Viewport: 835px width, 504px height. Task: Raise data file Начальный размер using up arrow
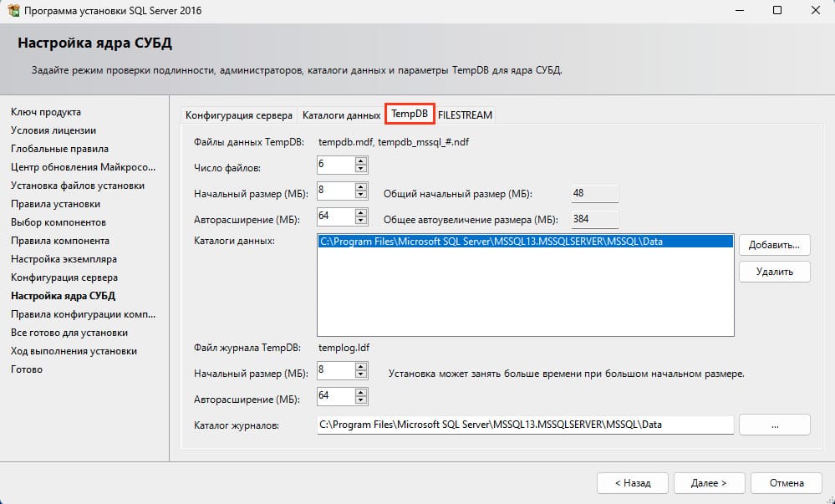[x=361, y=186]
